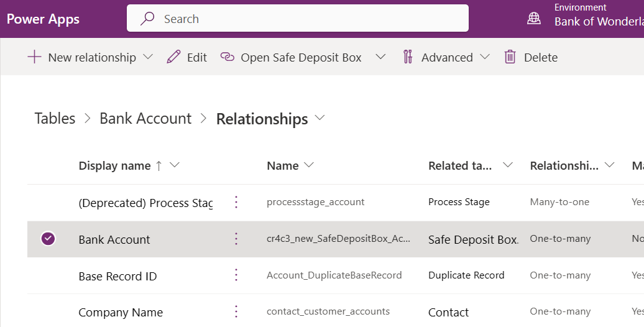
Task: Open more options for Company Name row
Action: (236, 312)
